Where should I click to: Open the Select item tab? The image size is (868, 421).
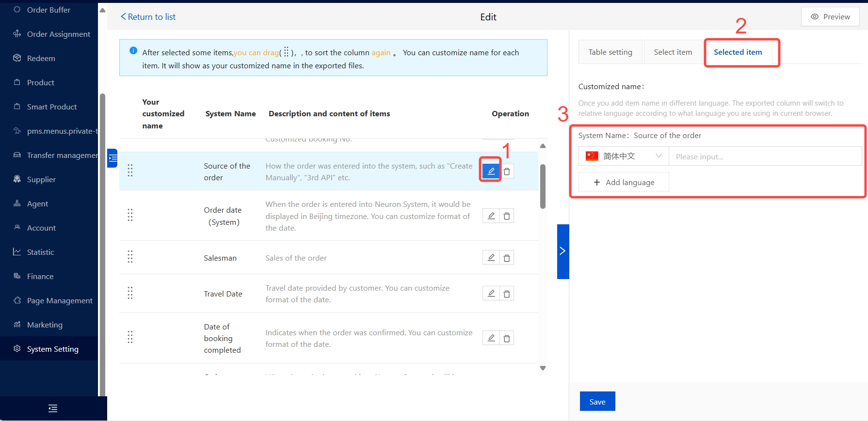point(673,52)
